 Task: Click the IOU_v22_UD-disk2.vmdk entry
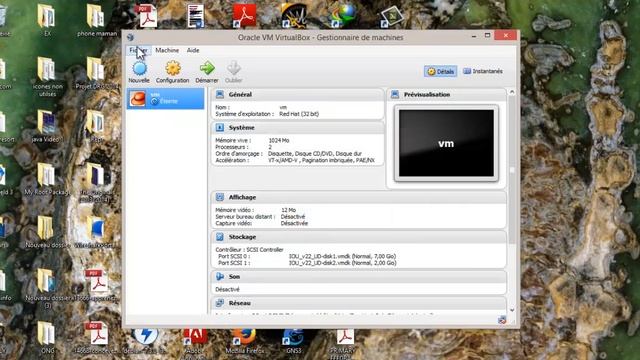(x=342, y=263)
